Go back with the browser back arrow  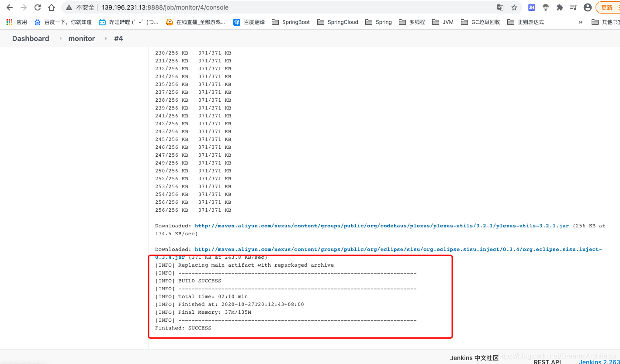point(10,7)
